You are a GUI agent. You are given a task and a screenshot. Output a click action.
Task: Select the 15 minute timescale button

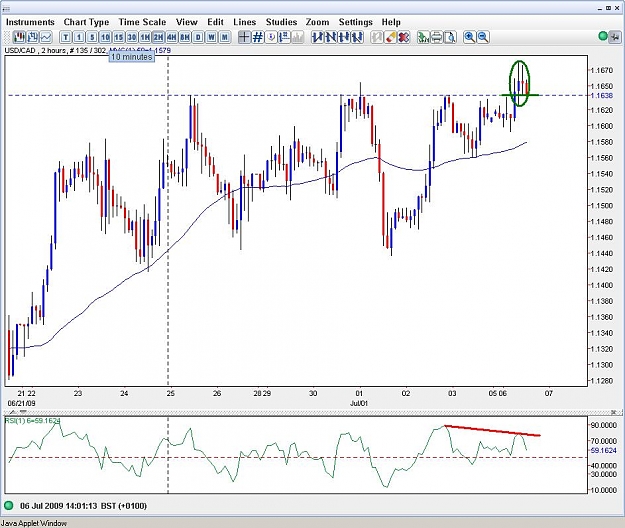[x=118, y=37]
